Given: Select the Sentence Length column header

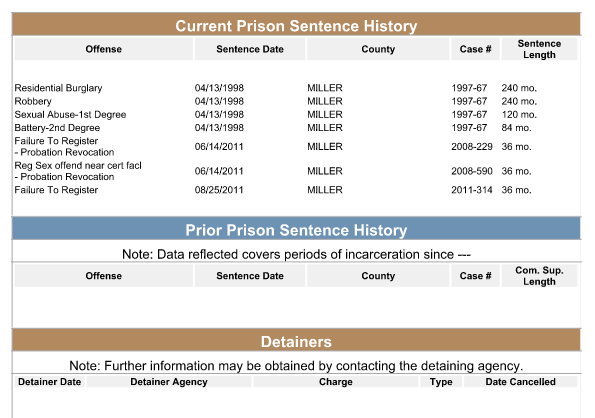Looking at the screenshot, I should coord(539,49).
